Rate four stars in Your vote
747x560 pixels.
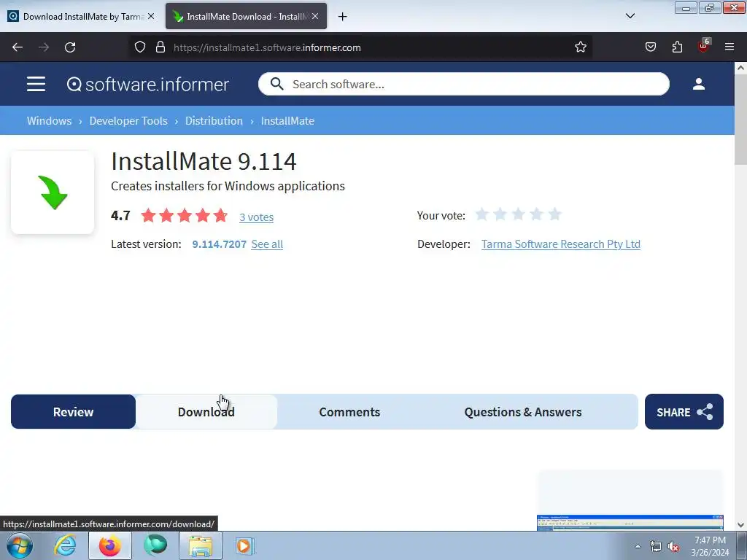536,214
